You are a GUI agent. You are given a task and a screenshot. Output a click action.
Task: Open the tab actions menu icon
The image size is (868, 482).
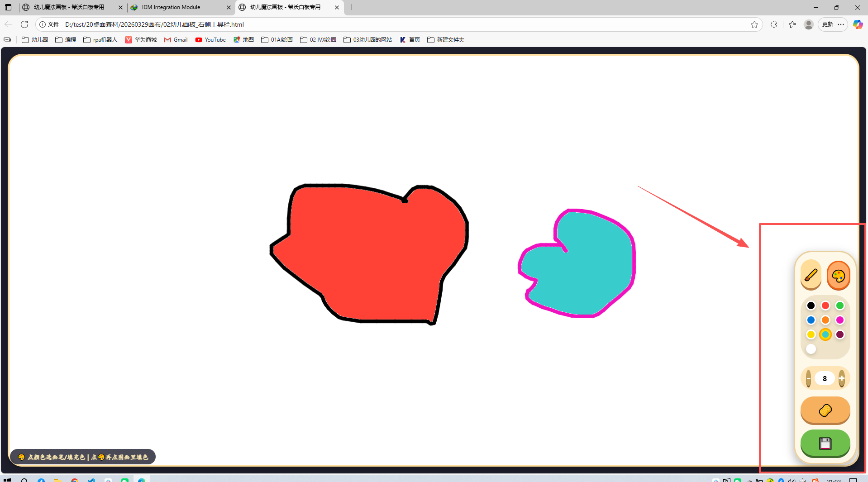(8, 7)
